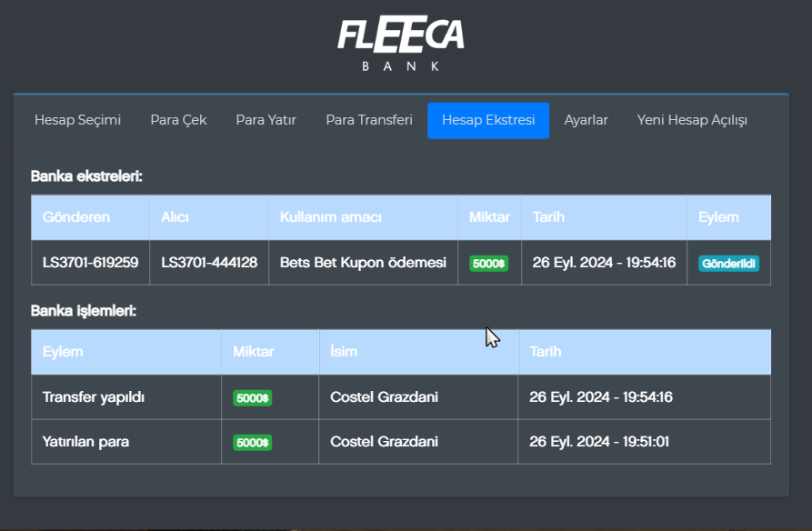Click the Gönderen column header

click(76, 217)
